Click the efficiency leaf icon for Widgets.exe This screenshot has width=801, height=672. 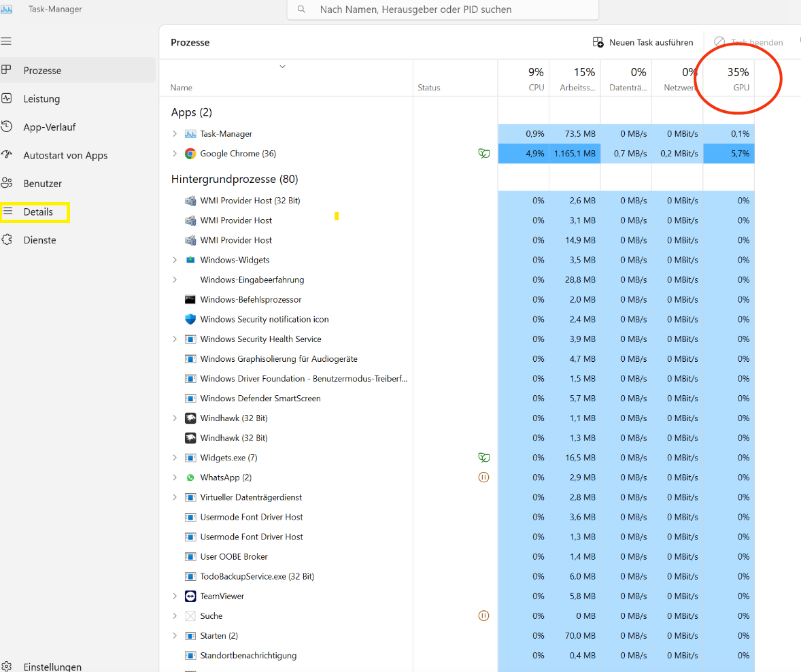coord(483,457)
